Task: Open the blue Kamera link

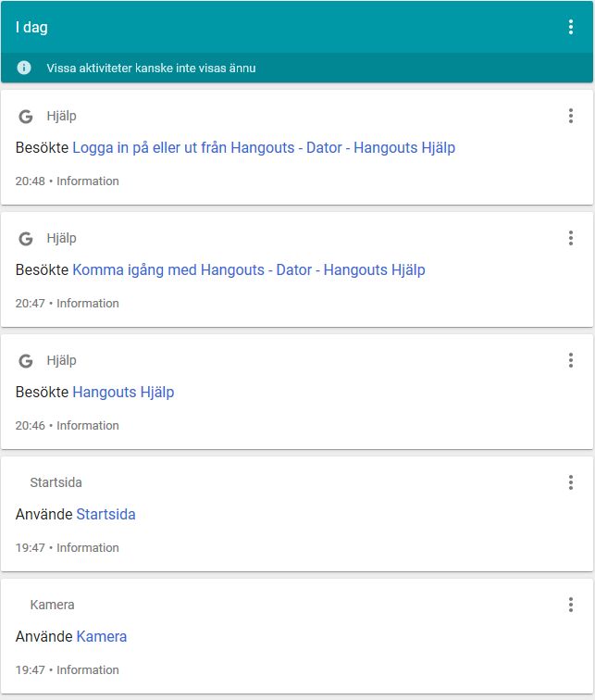Action: (x=102, y=637)
